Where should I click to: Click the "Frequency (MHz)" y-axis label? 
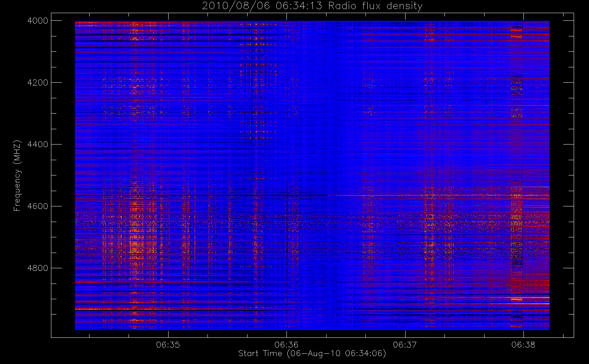[17, 175]
